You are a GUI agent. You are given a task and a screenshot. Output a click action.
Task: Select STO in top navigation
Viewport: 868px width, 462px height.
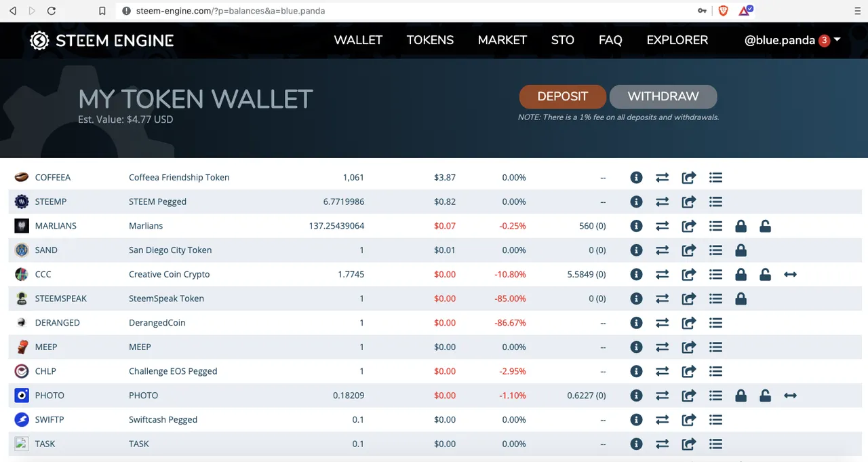point(563,40)
